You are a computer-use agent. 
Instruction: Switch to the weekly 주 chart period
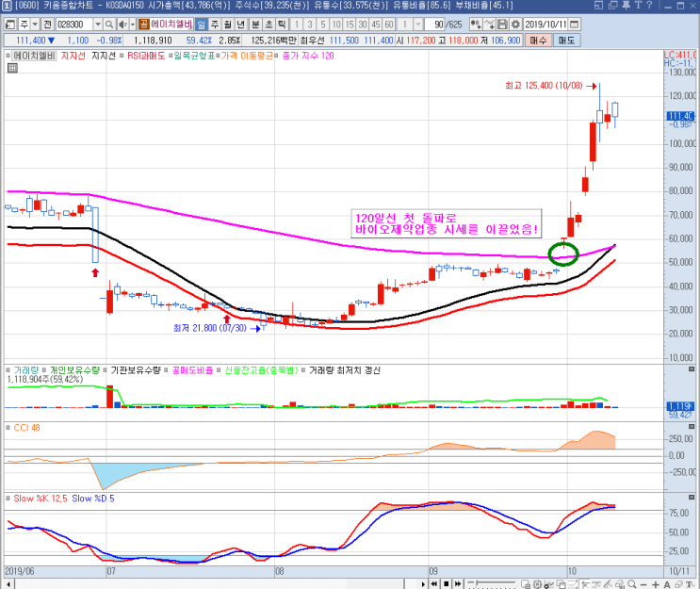pos(215,25)
